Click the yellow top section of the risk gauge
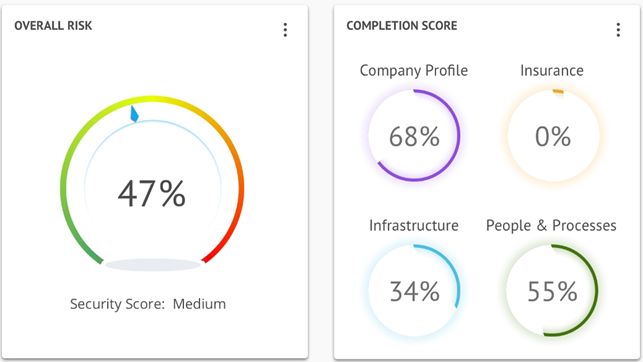 tap(152, 99)
